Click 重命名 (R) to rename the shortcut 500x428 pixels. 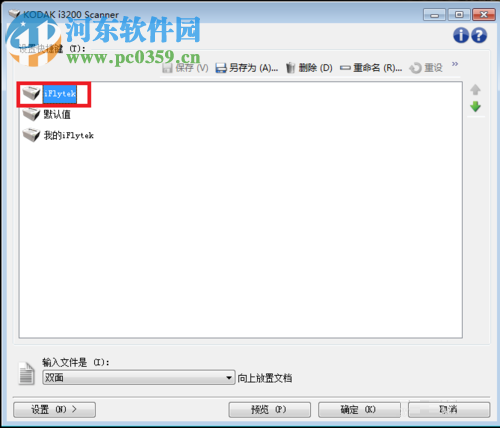(371, 68)
